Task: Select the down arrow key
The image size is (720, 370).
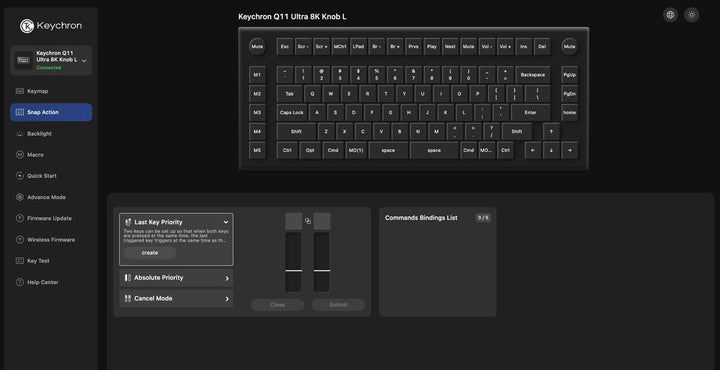Action: (x=551, y=150)
